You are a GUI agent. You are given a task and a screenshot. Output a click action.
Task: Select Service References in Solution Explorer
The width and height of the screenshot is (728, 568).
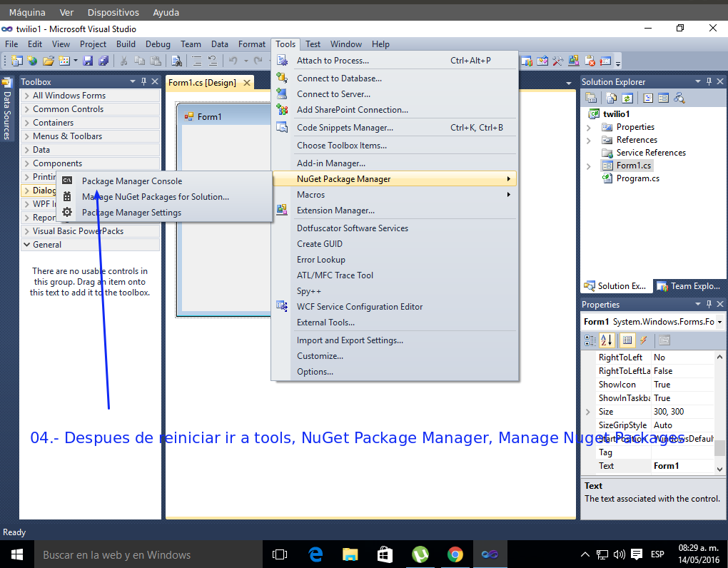pyautogui.click(x=651, y=153)
